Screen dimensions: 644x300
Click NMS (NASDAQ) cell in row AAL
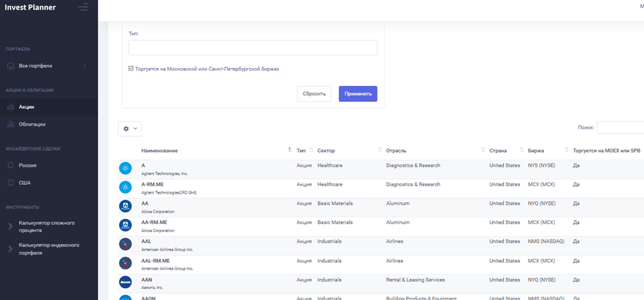pos(546,241)
